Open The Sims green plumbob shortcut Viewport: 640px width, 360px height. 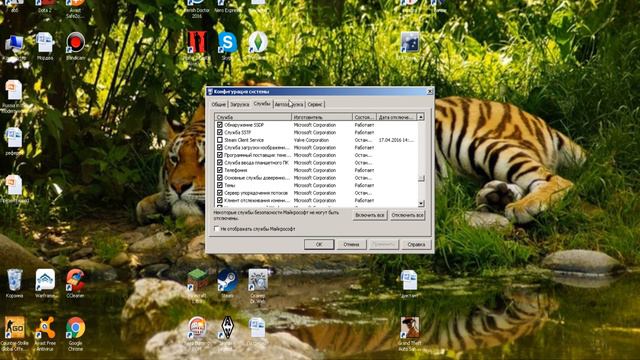(258, 45)
